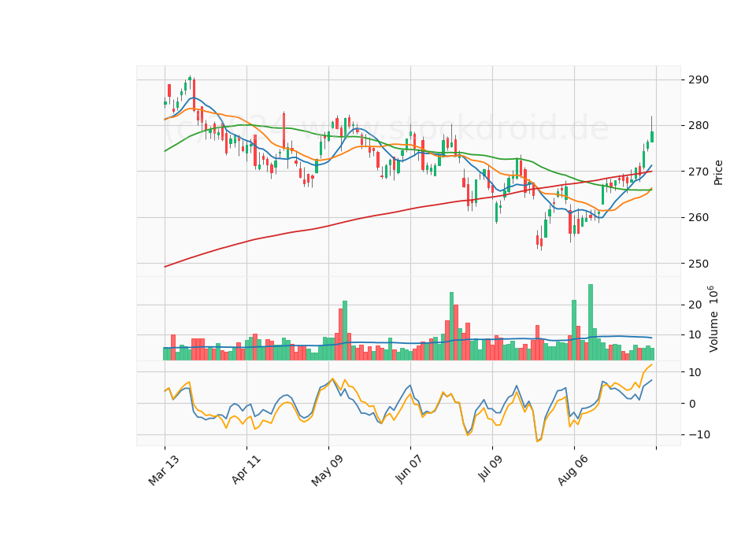This screenshot has width=756, height=543.
Task: Click the "Price" axis title
Action: [718, 172]
